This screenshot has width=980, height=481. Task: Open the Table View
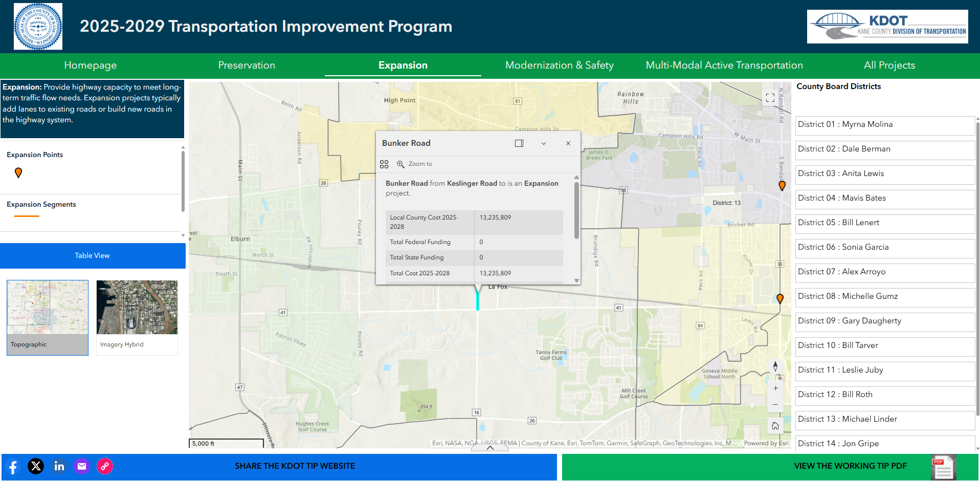(x=93, y=255)
